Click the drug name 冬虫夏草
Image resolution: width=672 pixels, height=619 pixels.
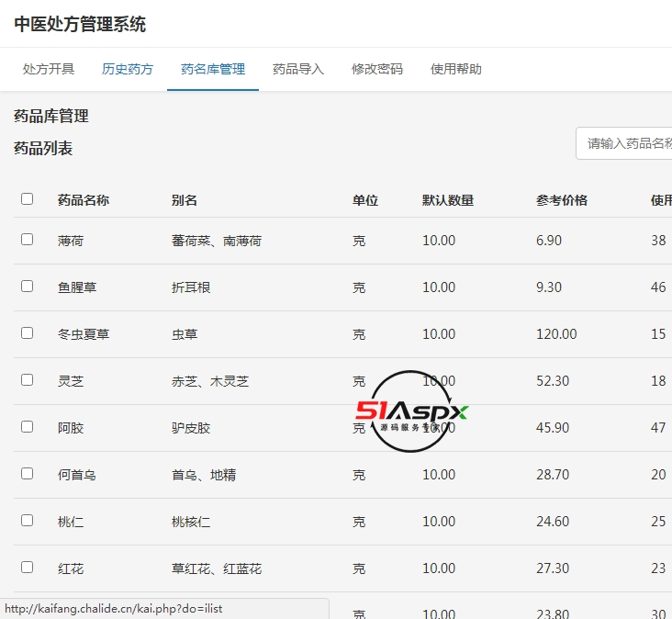coord(84,334)
